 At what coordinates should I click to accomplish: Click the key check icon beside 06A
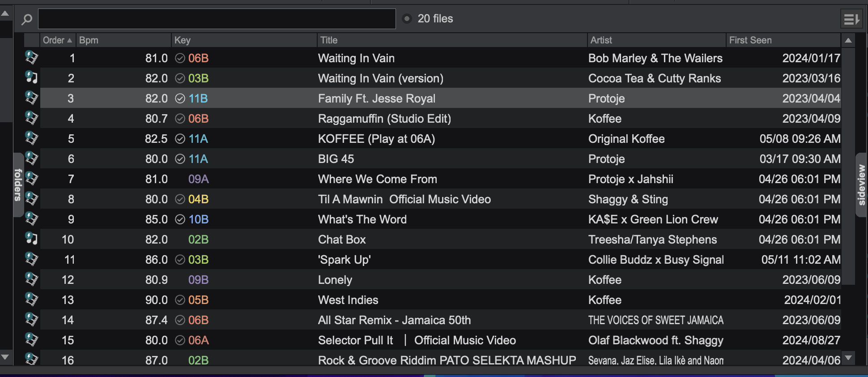[180, 340]
